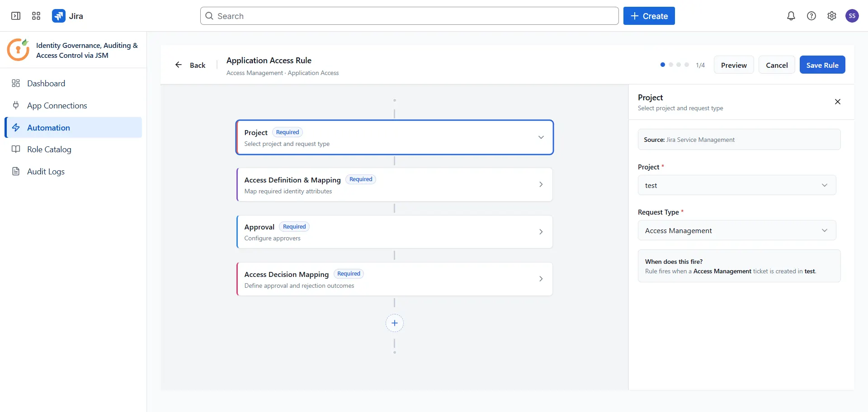Screen dimensions: 868x412
Task: Click the second progress step dot
Action: [x=671, y=65]
